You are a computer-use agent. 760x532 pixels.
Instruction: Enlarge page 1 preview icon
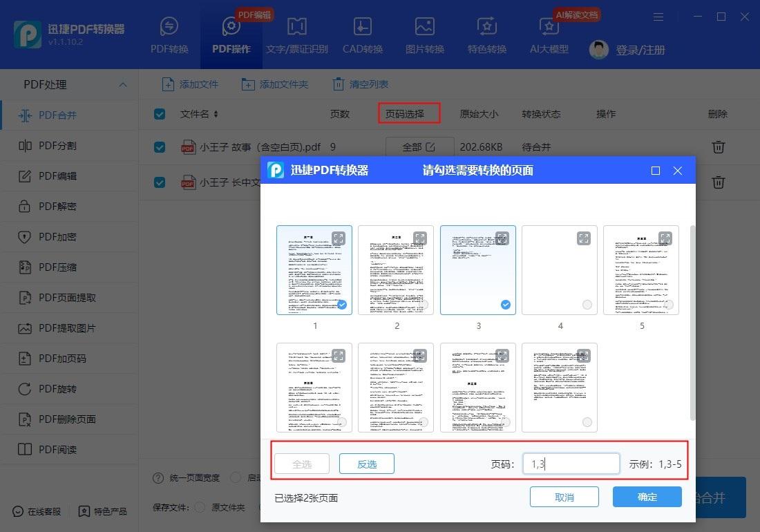pyautogui.click(x=339, y=238)
